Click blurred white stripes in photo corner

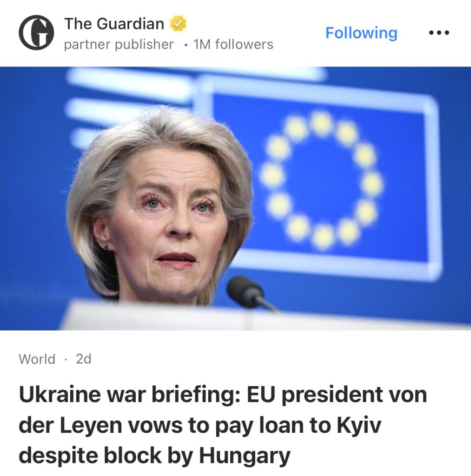pyautogui.click(x=127, y=100)
